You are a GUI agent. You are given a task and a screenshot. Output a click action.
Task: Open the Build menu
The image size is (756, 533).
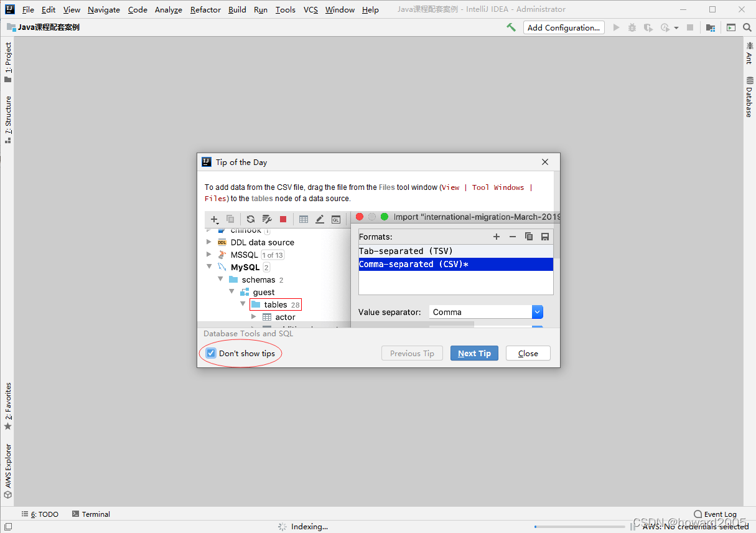coord(237,9)
